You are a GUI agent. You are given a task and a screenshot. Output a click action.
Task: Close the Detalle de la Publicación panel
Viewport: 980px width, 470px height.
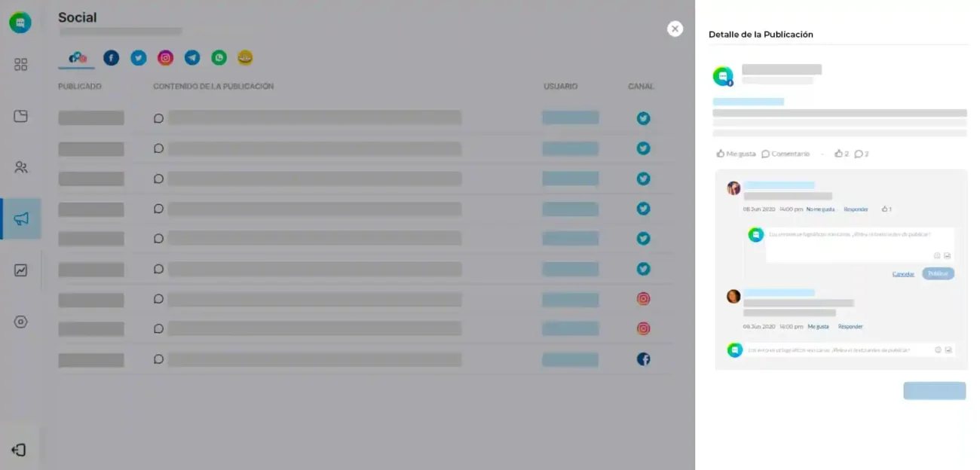pyautogui.click(x=675, y=29)
